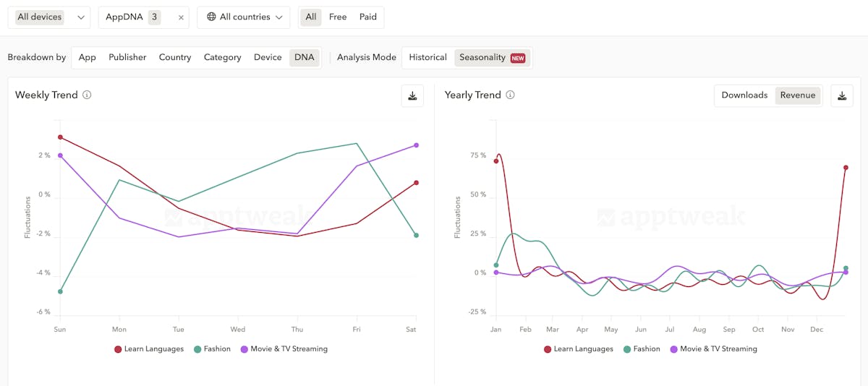Click the Weekly Trend info icon
This screenshot has width=868, height=386.
coord(87,95)
